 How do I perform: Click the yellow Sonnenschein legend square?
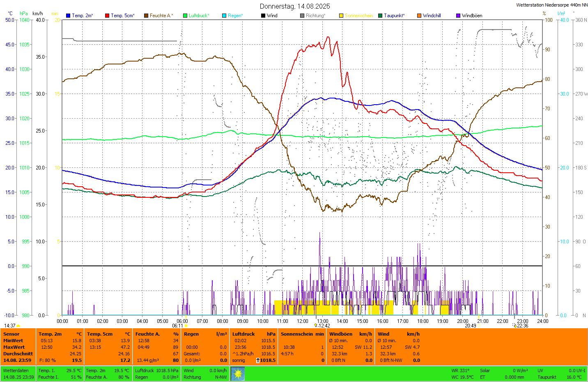pyautogui.click(x=341, y=16)
